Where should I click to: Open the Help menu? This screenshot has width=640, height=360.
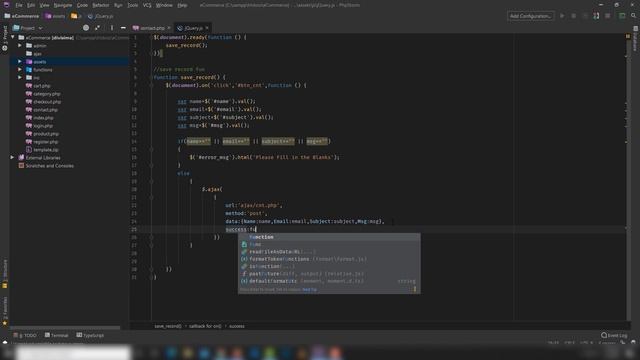(182, 5)
